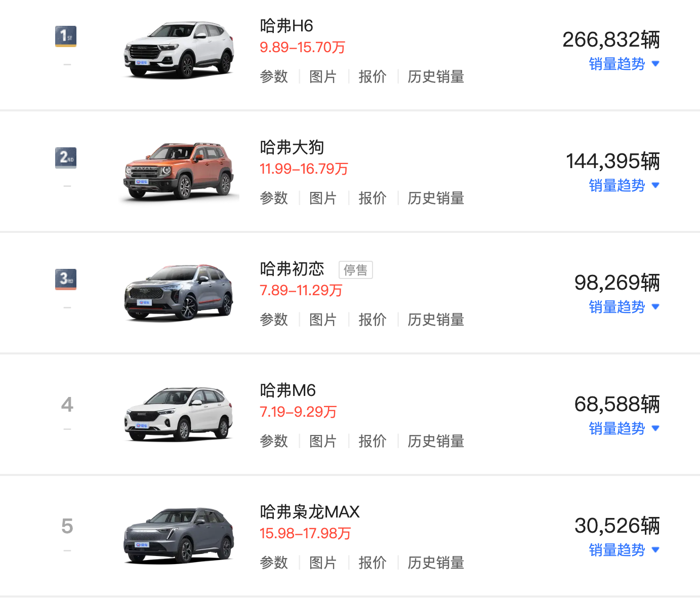This screenshot has height=598, width=700.
Task: Expand 销量趋势 for 哈弗初恋
Action: (624, 307)
